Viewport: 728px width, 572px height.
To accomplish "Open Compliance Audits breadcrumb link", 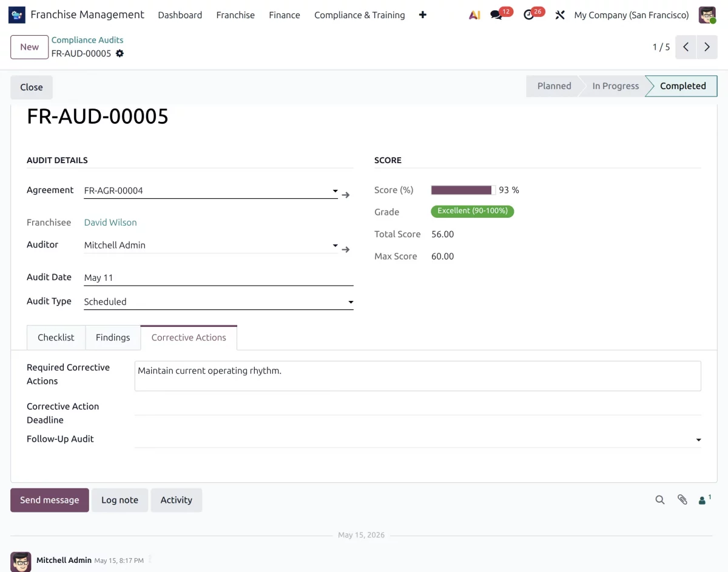I will pos(87,39).
